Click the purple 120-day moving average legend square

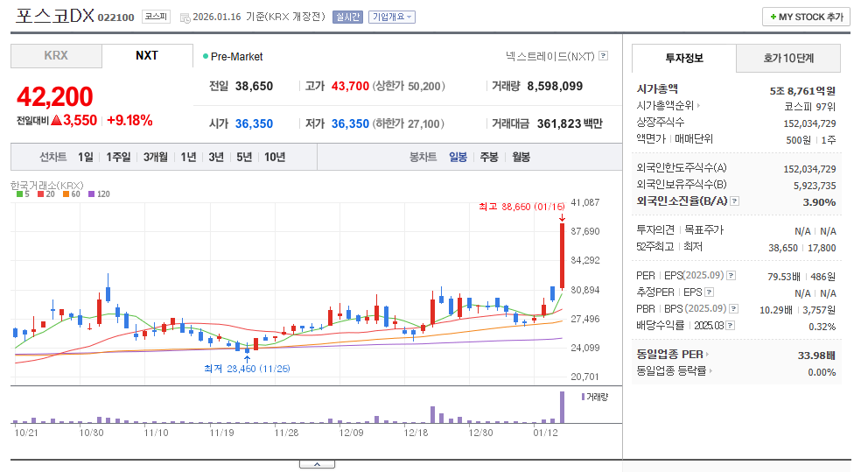[x=91, y=194]
